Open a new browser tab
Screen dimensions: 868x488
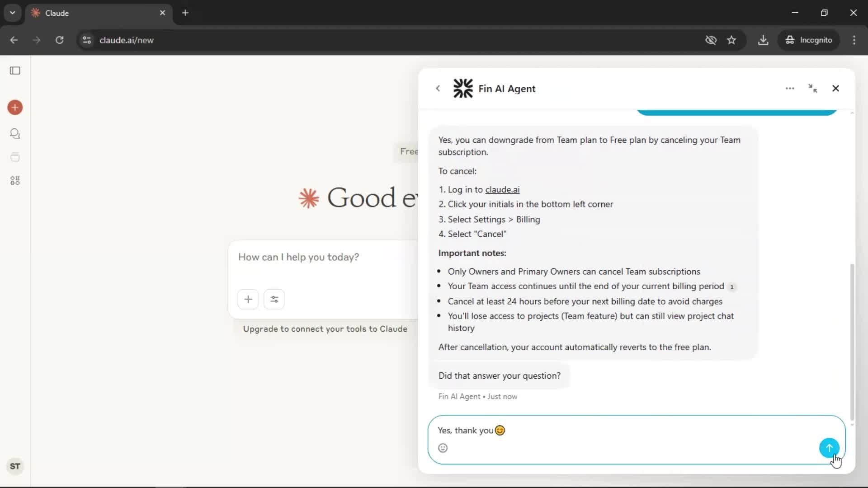click(185, 13)
